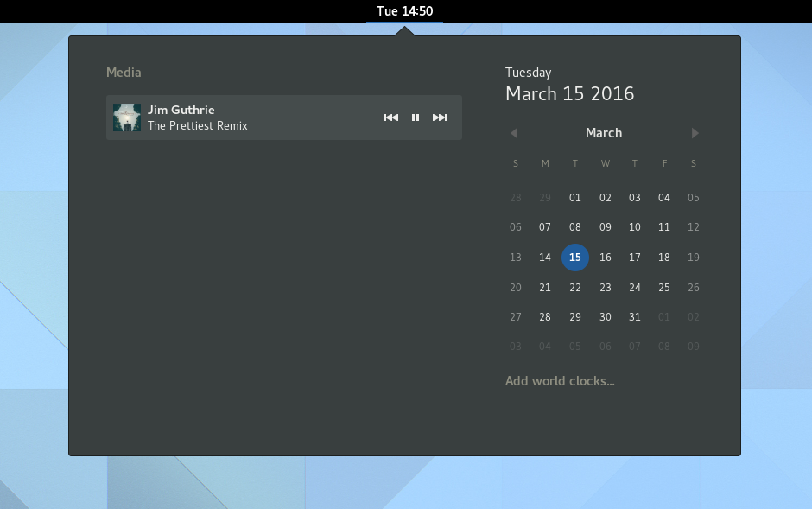Select day 08 in the second week row

(574, 227)
